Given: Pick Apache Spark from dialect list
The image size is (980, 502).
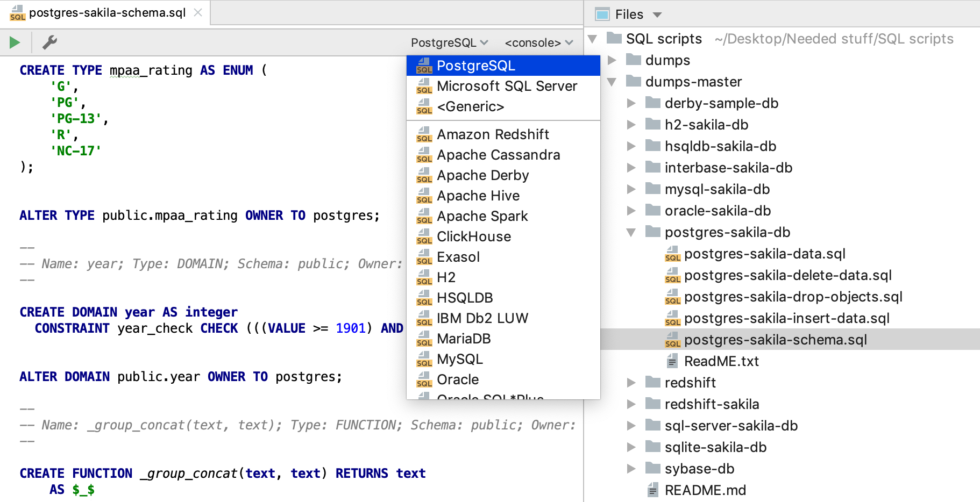Looking at the screenshot, I should [503, 216].
